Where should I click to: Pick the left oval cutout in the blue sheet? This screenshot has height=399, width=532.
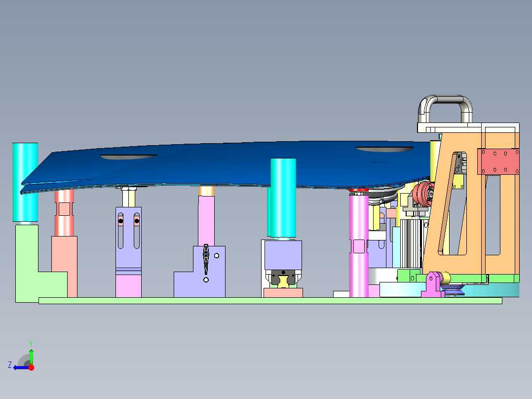point(128,157)
